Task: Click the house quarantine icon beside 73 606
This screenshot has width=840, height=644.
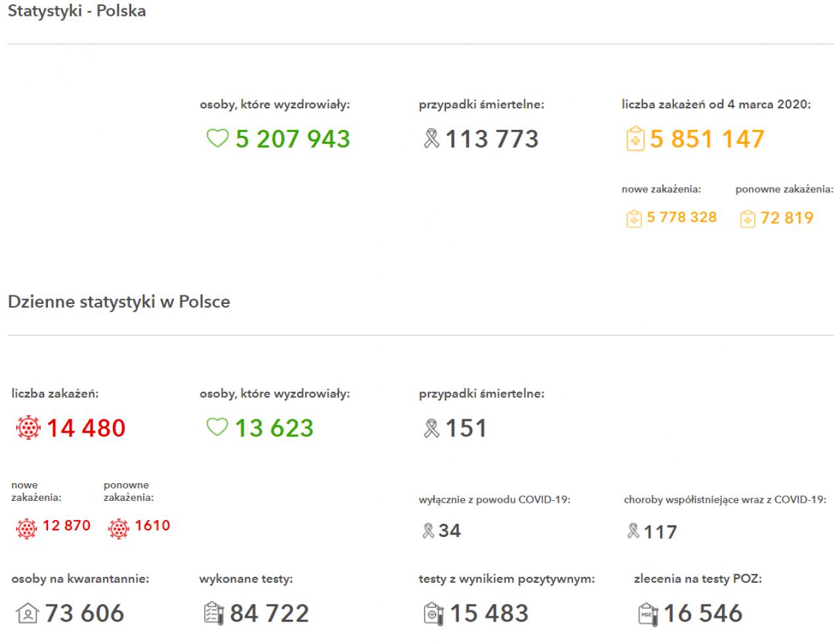Action: 27,614
